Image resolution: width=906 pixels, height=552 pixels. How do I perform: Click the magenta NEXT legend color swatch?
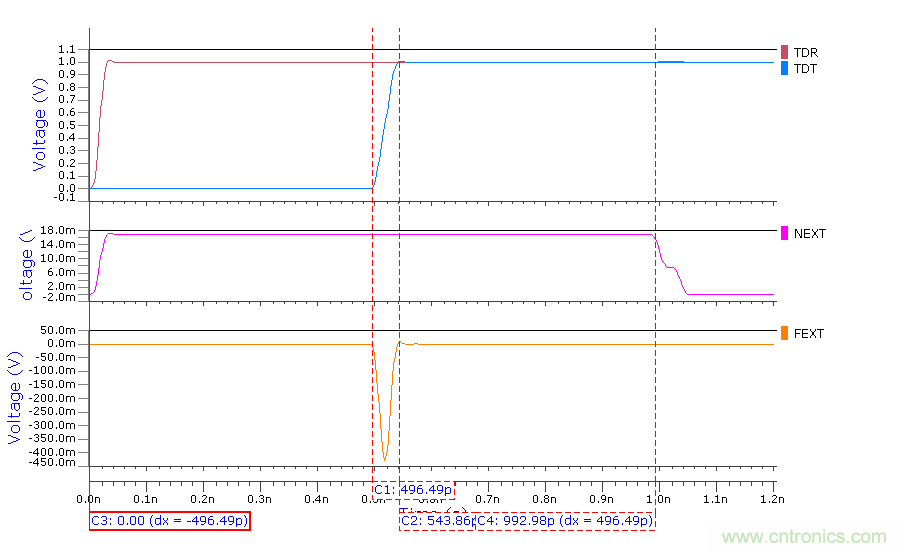tap(785, 233)
